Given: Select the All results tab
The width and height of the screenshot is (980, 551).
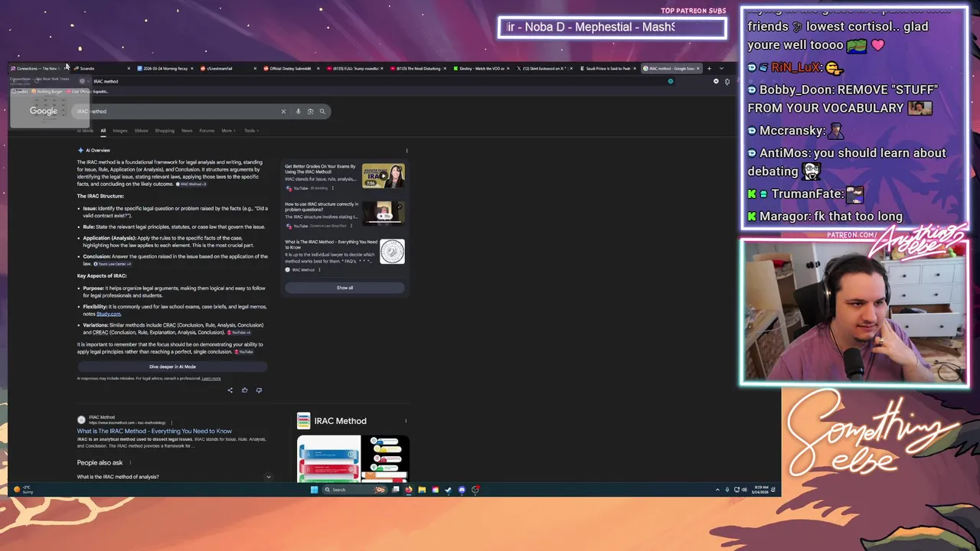Looking at the screenshot, I should (x=103, y=131).
